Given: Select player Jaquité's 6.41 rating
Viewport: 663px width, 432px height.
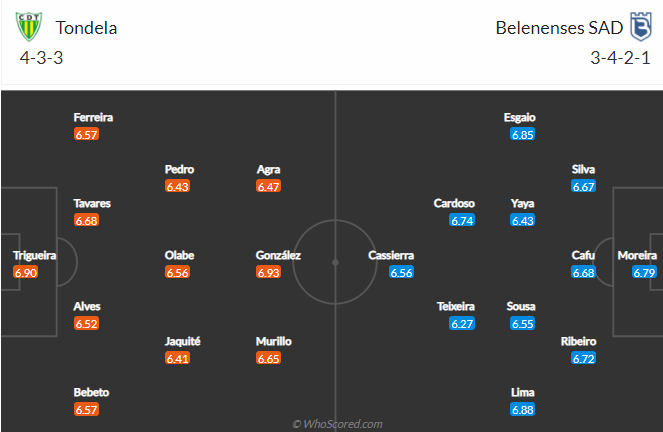Looking at the screenshot, I should [x=177, y=358].
